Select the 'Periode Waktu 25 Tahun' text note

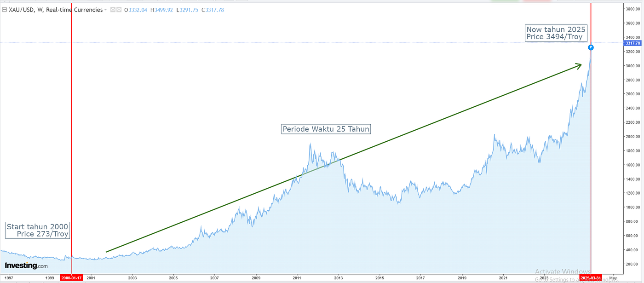[326, 129]
